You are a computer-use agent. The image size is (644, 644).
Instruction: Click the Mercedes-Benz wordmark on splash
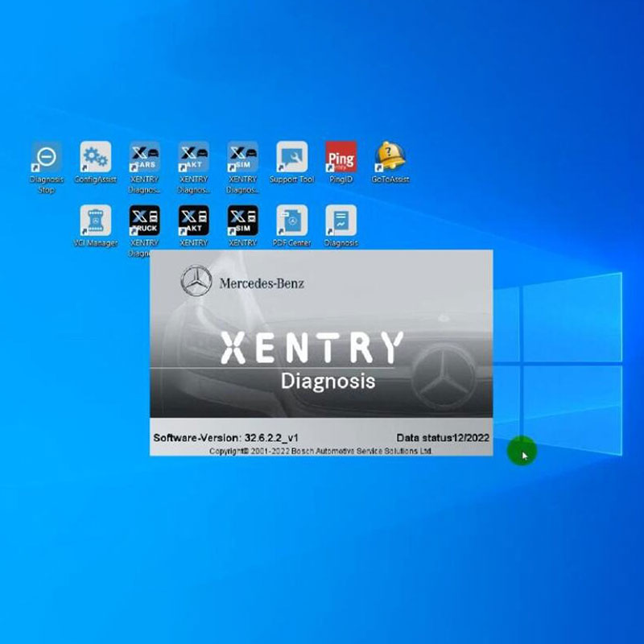(x=262, y=283)
